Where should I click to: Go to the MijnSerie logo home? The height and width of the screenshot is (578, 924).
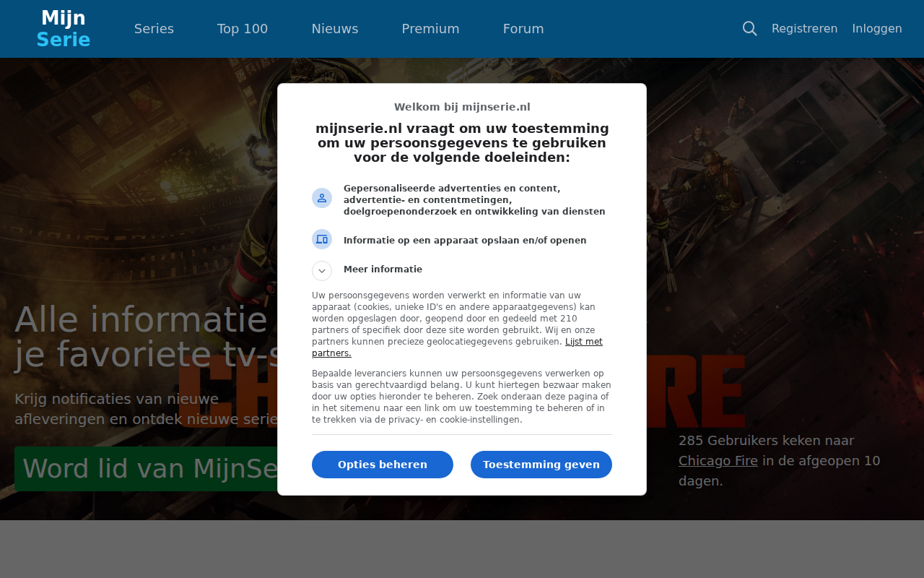click(x=64, y=29)
